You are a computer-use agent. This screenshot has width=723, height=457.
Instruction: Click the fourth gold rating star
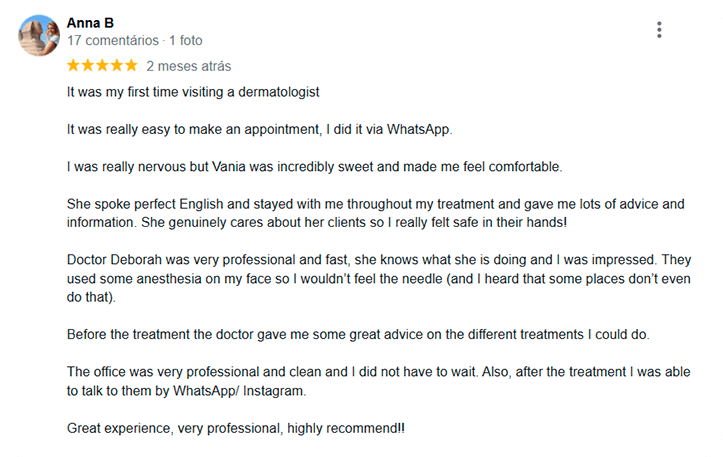click(x=117, y=65)
